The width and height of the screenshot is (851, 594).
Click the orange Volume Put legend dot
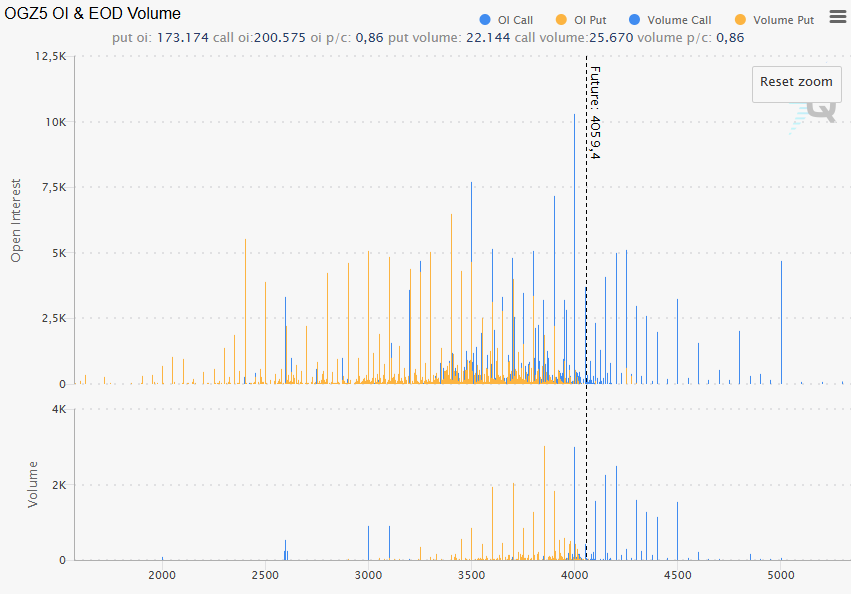[740, 20]
